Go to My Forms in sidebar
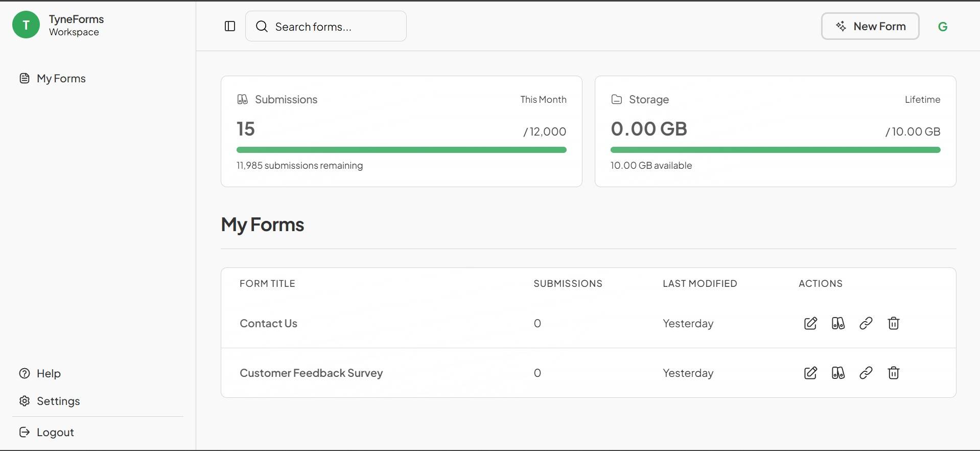The image size is (980, 451). tap(61, 78)
